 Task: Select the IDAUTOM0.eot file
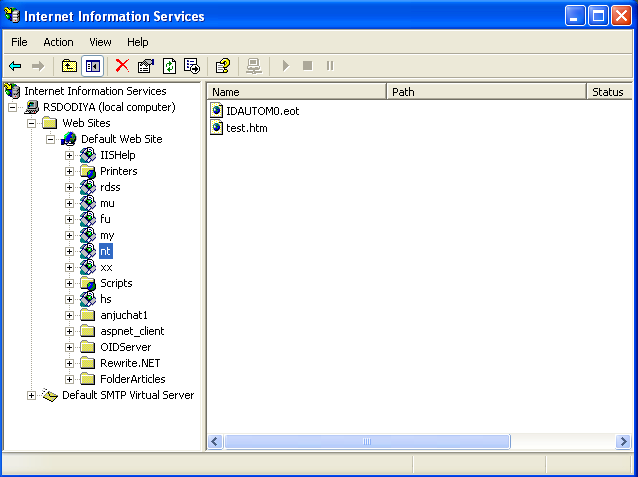262,111
